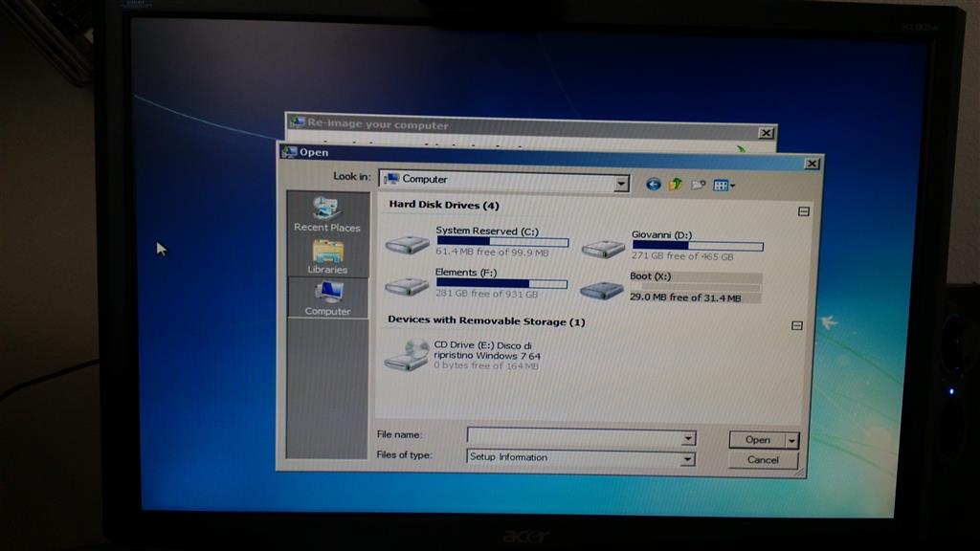
Task: Open Recent Places in the sidebar
Action: coord(327,214)
